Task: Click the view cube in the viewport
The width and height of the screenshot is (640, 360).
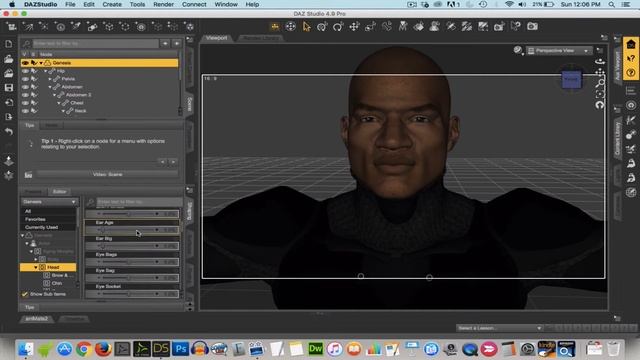Action: pos(571,79)
